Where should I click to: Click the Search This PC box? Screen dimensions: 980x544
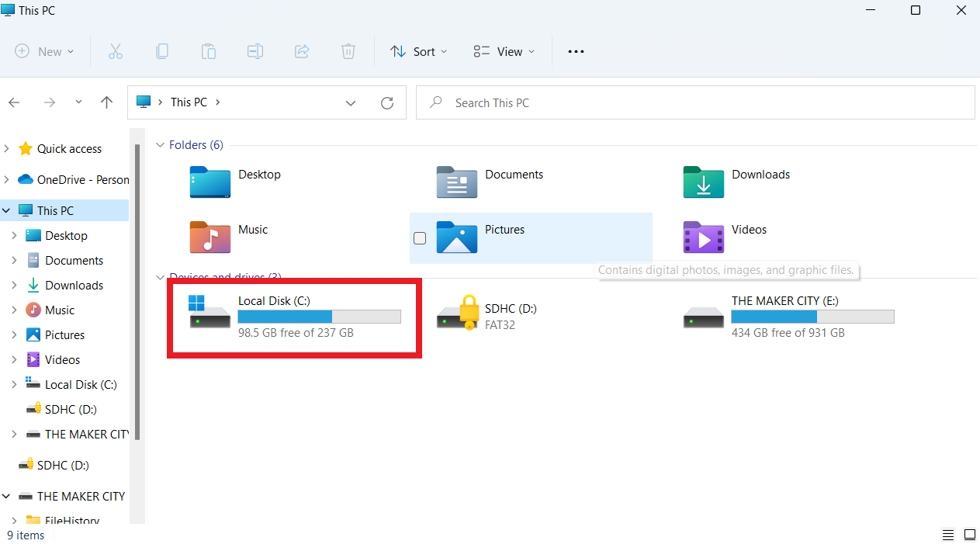(695, 102)
